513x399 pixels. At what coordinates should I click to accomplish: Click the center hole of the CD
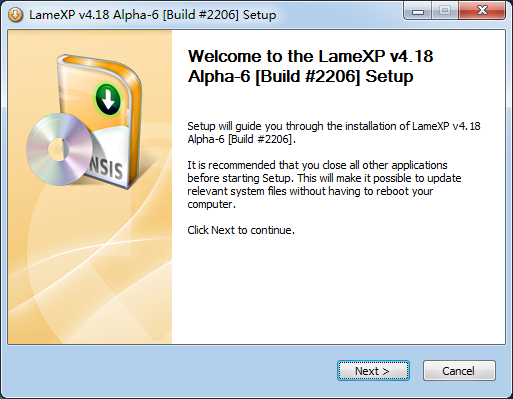tap(58, 150)
